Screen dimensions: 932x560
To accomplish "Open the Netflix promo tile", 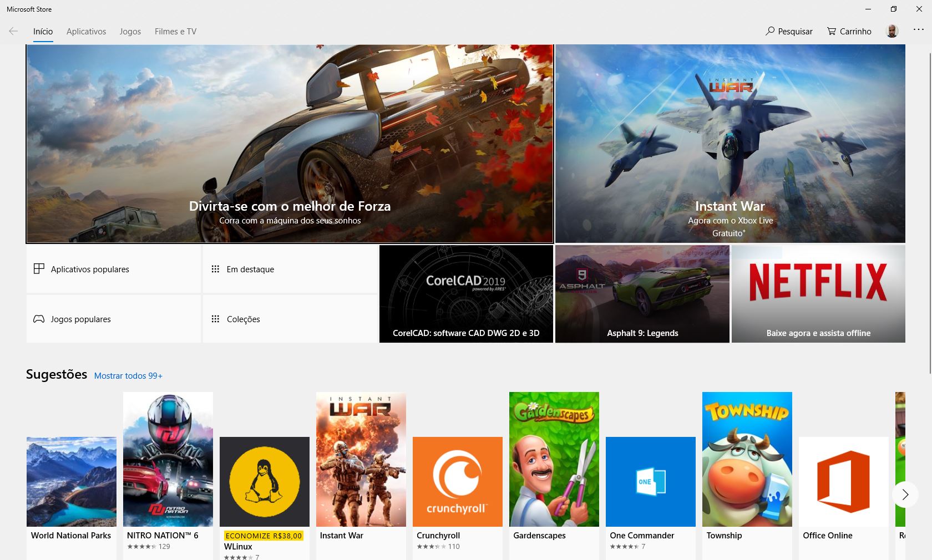I will 818,294.
